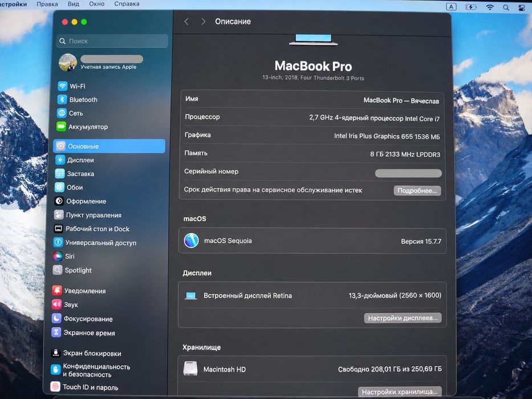The image size is (532, 399).
Task: Open the Обои flower icon
Action: click(x=59, y=187)
